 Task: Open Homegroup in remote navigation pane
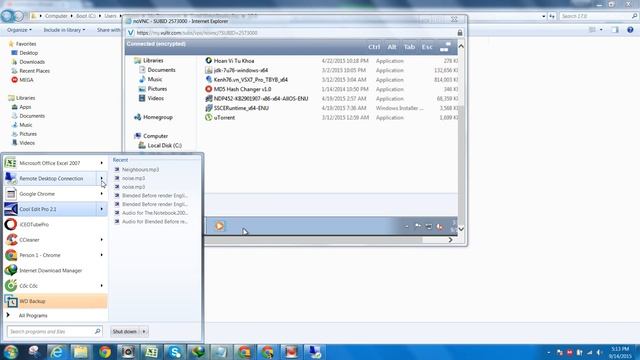pyautogui.click(x=158, y=117)
